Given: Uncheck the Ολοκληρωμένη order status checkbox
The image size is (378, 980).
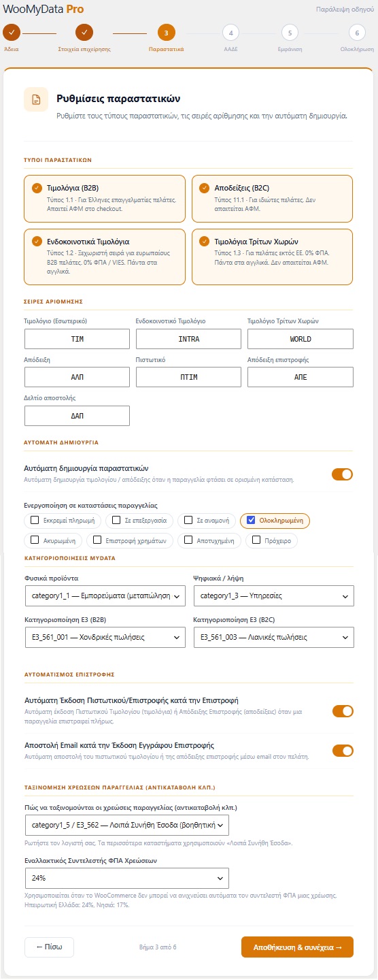Looking at the screenshot, I should pyautogui.click(x=251, y=521).
